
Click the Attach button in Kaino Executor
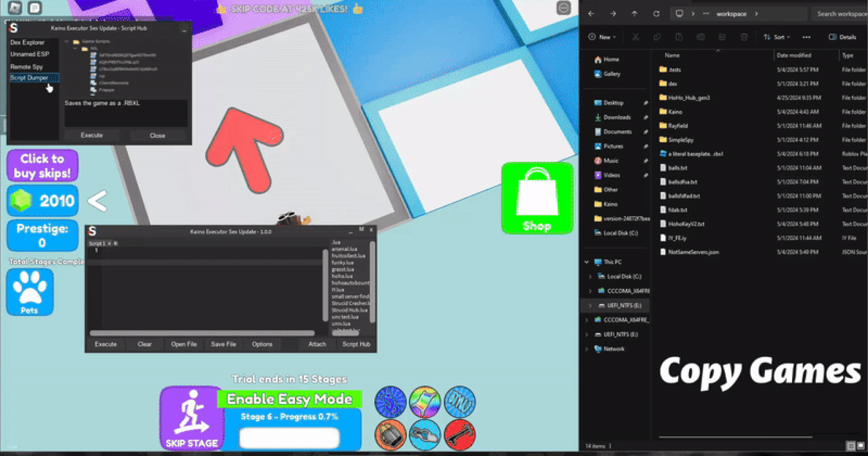tap(317, 344)
